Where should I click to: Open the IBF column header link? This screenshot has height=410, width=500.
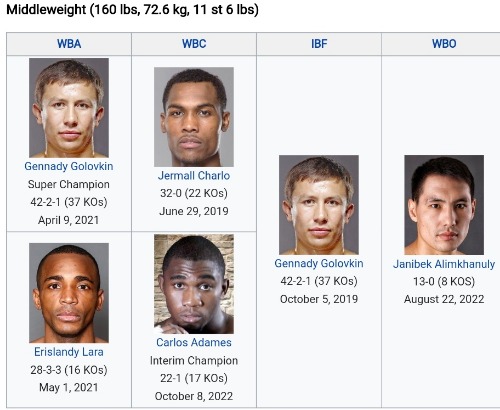[x=319, y=44]
